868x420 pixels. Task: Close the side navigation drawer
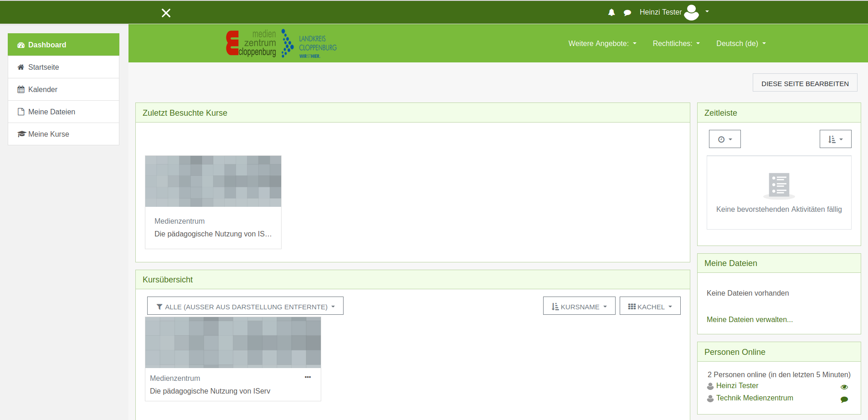[166, 13]
